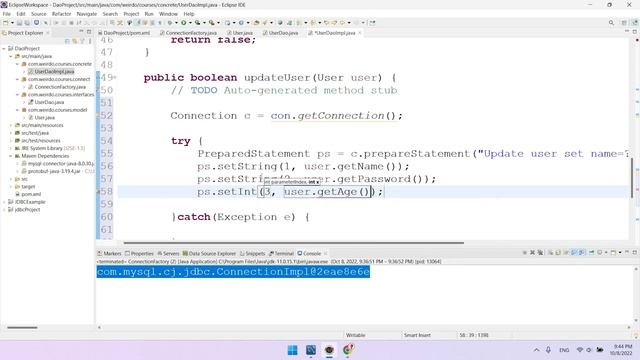The image size is (640, 360).
Task: Collapse the com.weirdo.courses.concrete package
Action: pos(18,64)
